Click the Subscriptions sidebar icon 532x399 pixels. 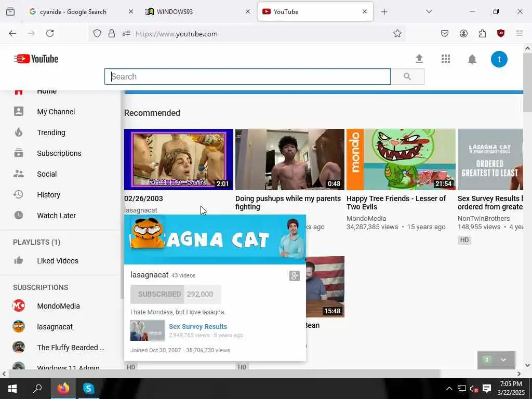(x=19, y=153)
